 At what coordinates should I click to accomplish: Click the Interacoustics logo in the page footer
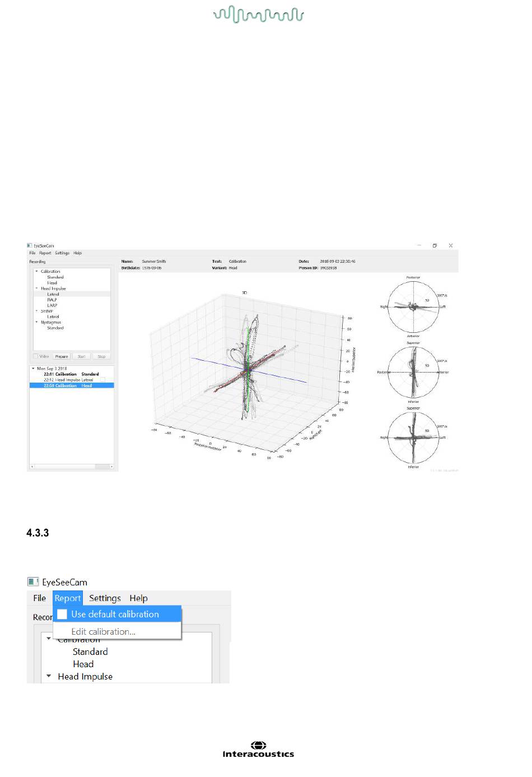click(258, 750)
